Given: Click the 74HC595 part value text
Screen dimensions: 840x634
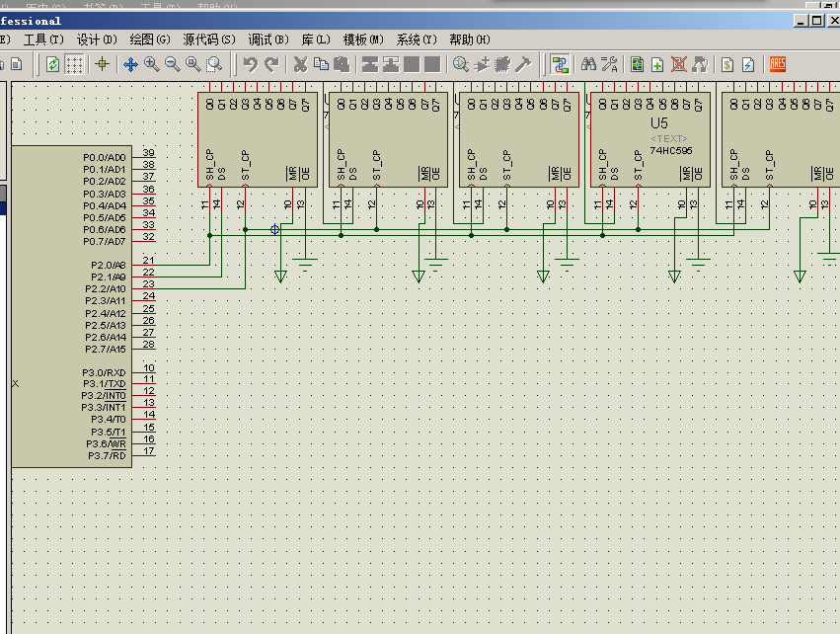Looking at the screenshot, I should point(670,150).
